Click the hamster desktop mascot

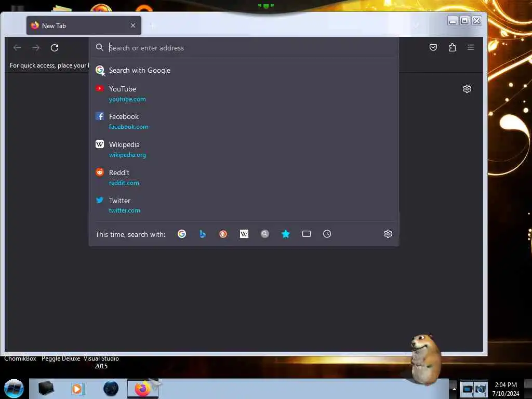[x=425, y=359]
